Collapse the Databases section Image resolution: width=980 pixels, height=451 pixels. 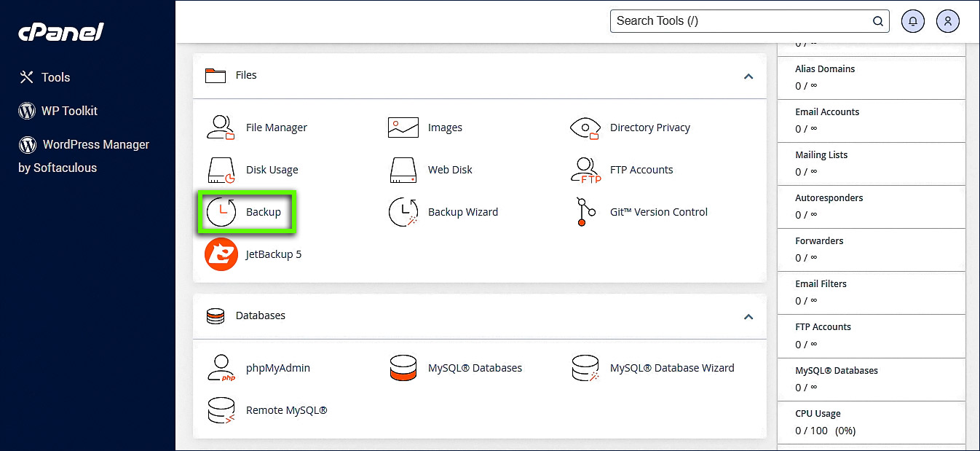point(748,316)
